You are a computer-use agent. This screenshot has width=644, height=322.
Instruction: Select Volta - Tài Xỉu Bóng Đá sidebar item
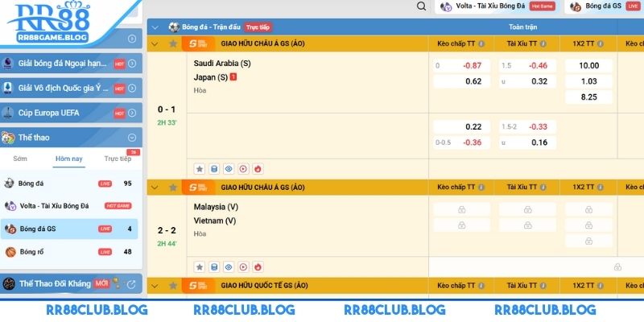[69, 206]
